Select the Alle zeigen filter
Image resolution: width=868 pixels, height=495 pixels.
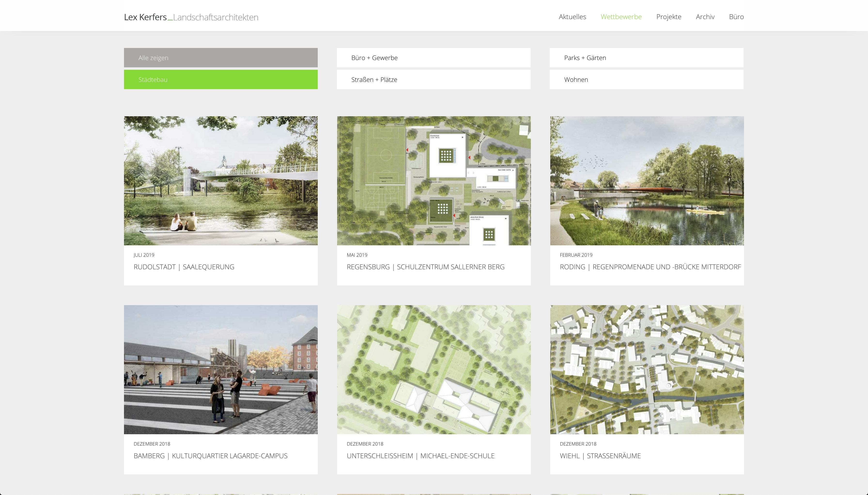point(221,57)
